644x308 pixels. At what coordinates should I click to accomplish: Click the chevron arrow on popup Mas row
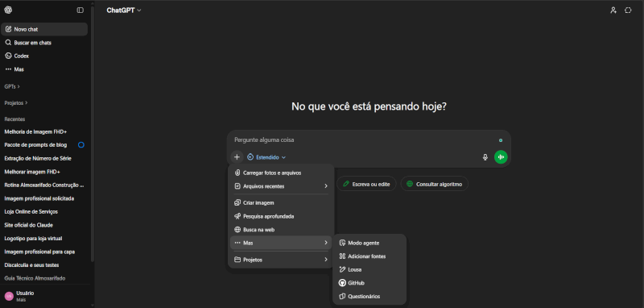point(326,243)
